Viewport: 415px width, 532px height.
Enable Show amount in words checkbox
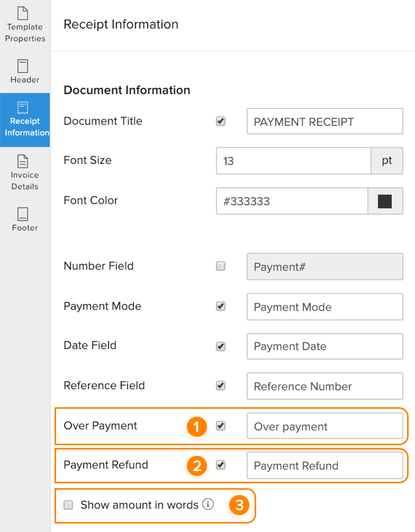click(x=68, y=505)
